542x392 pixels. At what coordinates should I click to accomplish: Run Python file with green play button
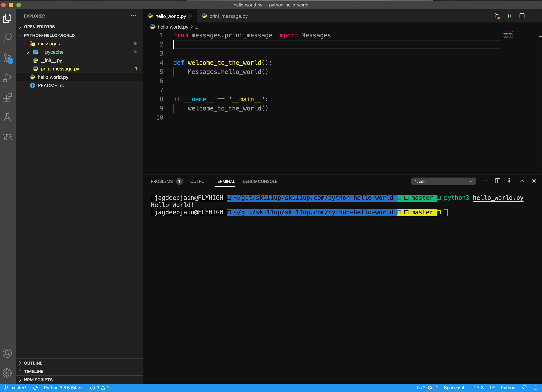pyautogui.click(x=509, y=16)
